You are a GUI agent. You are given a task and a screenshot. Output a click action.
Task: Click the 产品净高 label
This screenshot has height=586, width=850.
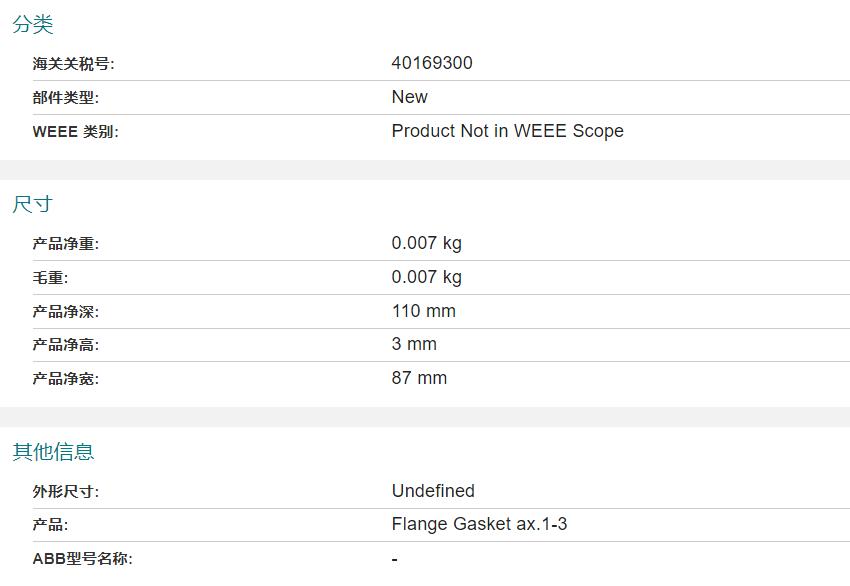coord(66,345)
